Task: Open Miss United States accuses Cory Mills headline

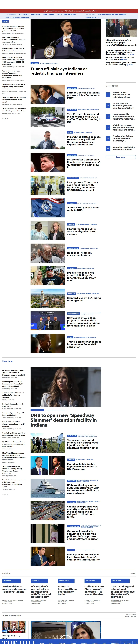Action: tap(84, 141)
